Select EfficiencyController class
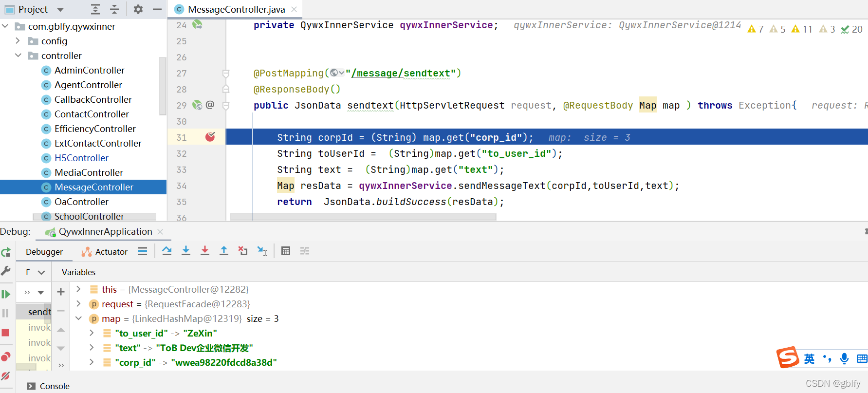Image resolution: width=868 pixels, height=393 pixels. 95,129
